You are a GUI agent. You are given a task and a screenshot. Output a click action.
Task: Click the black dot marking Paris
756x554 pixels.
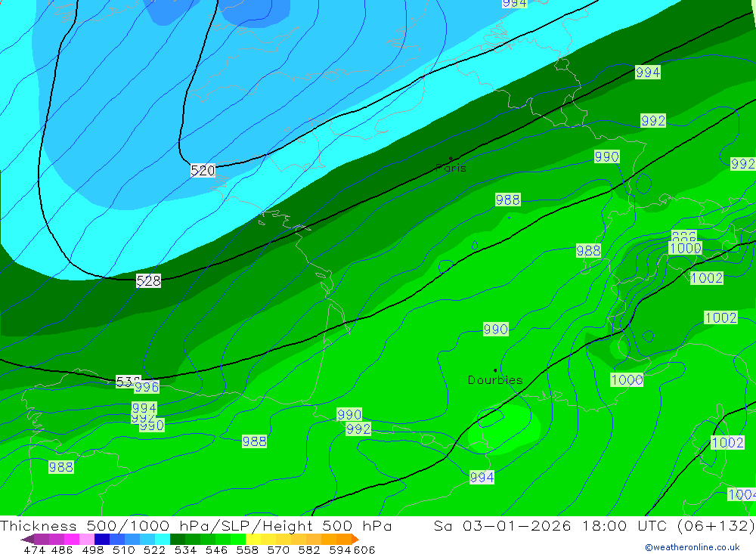451,158
